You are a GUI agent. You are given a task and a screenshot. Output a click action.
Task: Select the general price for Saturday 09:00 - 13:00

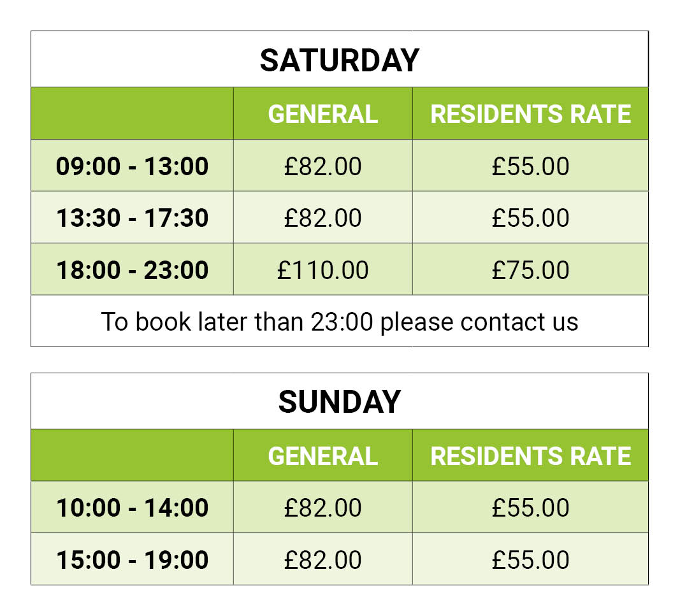pos(322,166)
